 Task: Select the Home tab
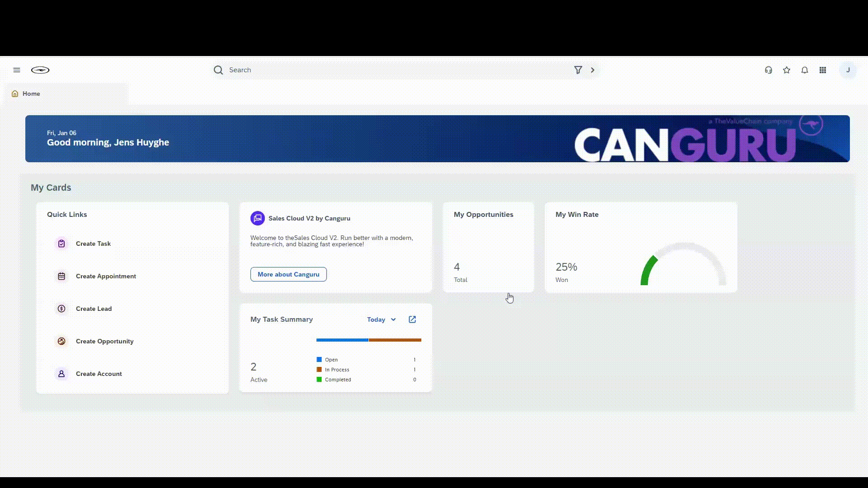[x=66, y=94]
